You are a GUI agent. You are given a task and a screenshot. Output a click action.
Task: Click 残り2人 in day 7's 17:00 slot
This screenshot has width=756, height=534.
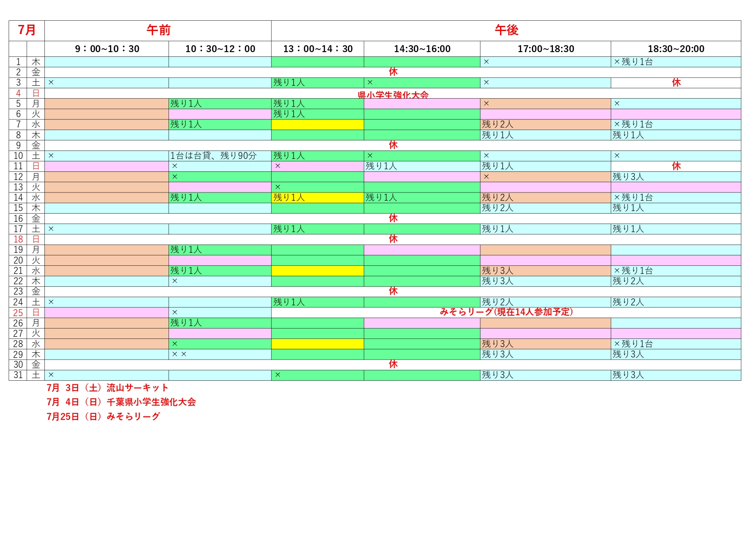click(546, 124)
